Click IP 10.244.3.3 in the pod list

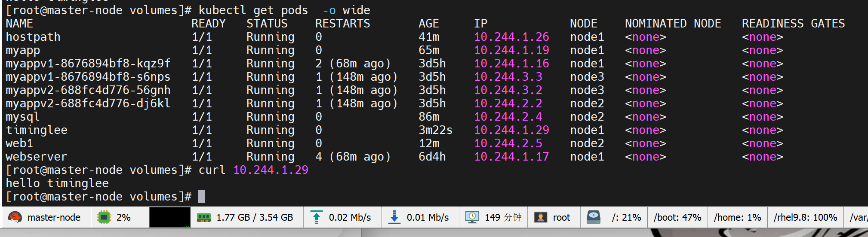(508, 77)
